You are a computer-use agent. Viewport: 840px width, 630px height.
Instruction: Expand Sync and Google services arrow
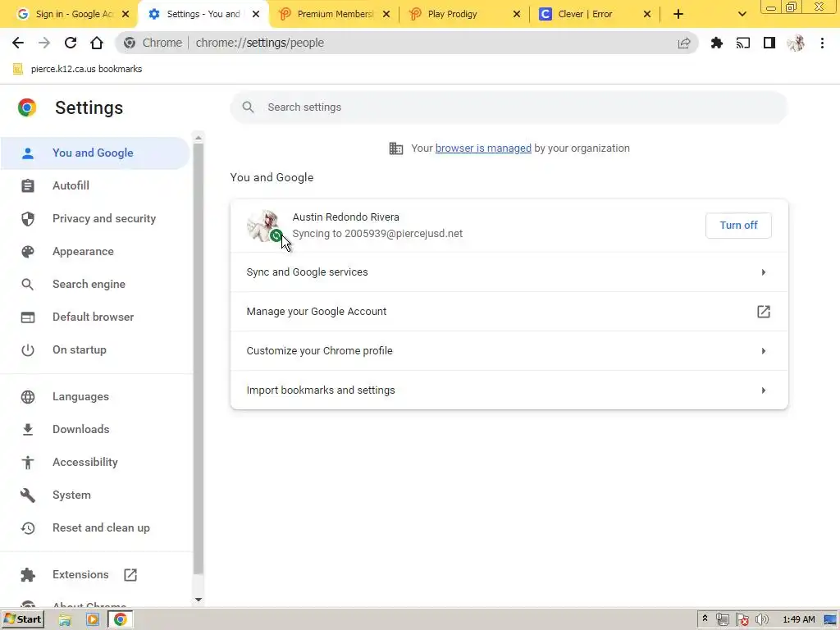[764, 272]
